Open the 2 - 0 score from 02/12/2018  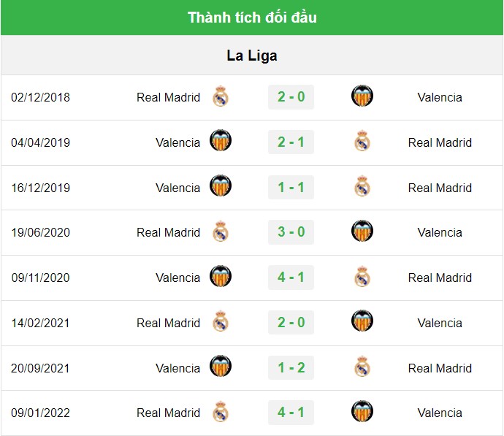[x=291, y=97]
